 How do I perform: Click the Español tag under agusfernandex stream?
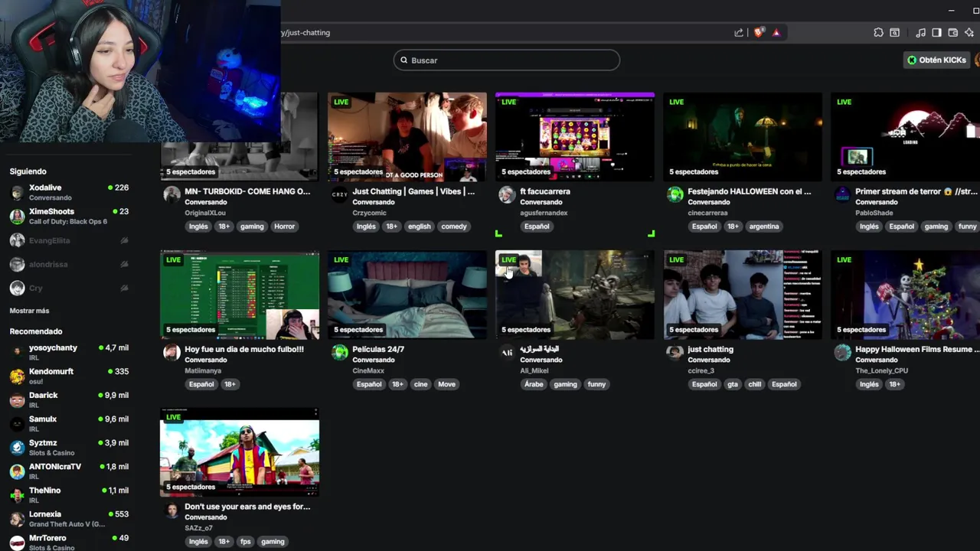pyautogui.click(x=537, y=227)
